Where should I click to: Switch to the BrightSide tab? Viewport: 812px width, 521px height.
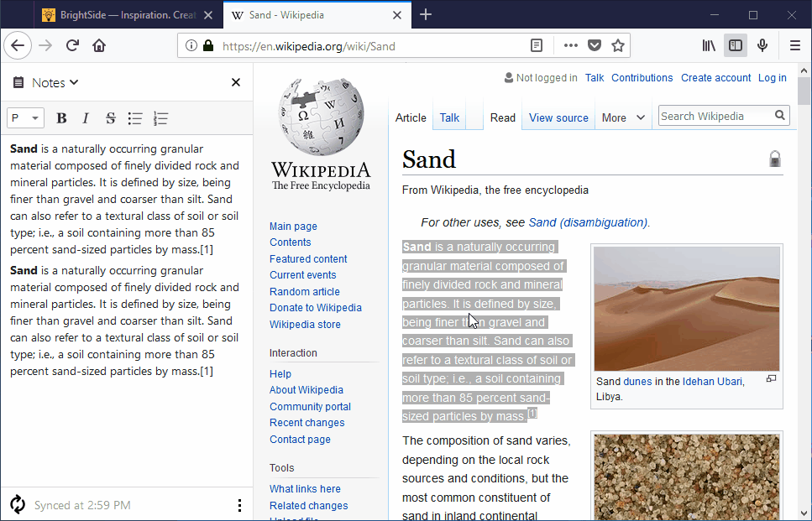128,15
